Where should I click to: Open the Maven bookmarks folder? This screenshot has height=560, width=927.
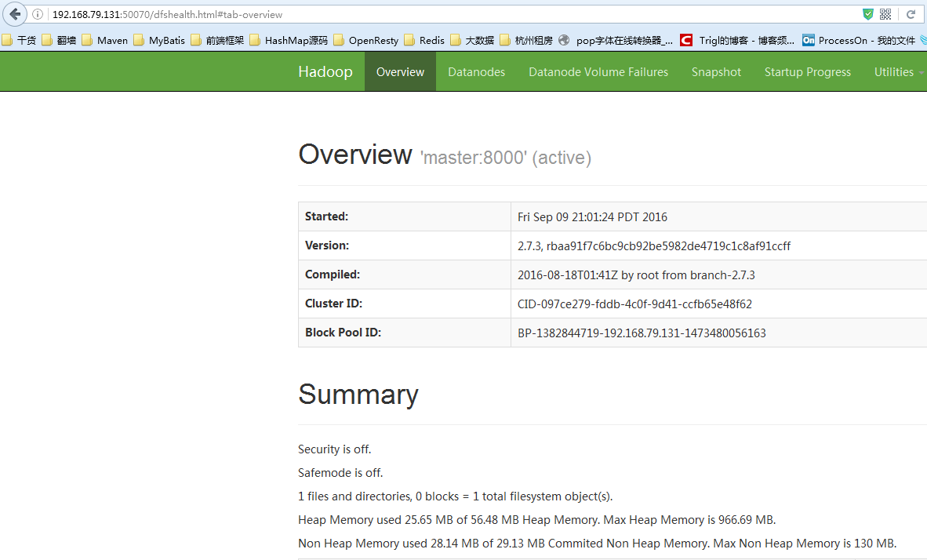click(104, 40)
